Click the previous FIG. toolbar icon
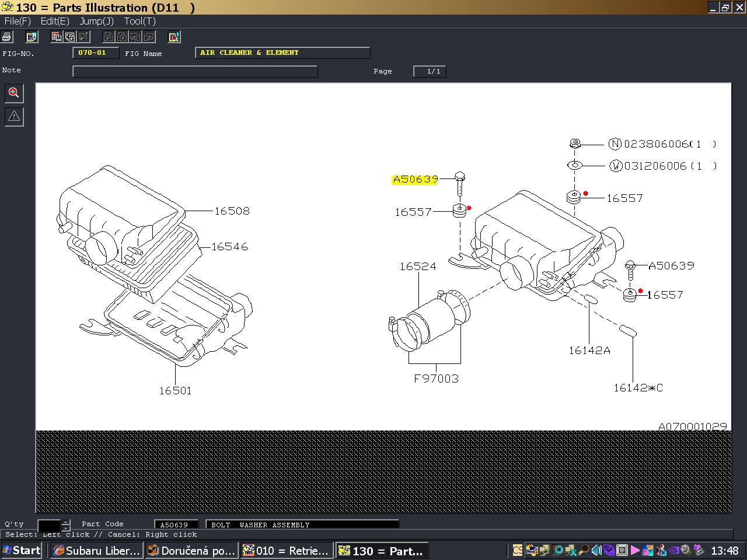The image size is (747, 560). coord(109,37)
